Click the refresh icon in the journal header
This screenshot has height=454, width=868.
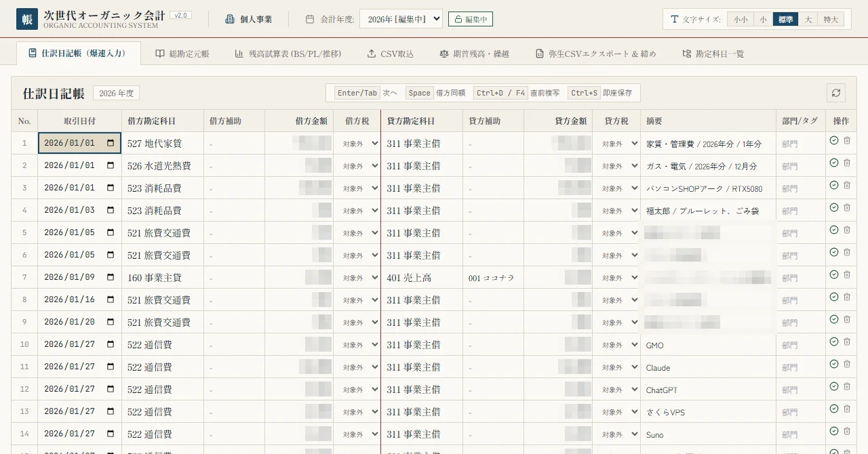pos(836,93)
